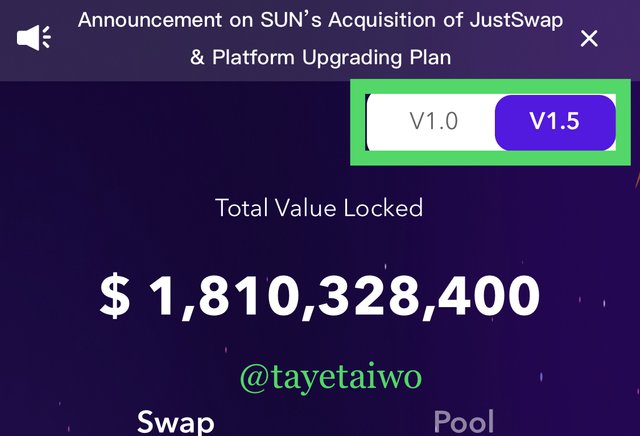Close the top notification bar
This screenshot has width=640, height=436.
click(x=589, y=39)
